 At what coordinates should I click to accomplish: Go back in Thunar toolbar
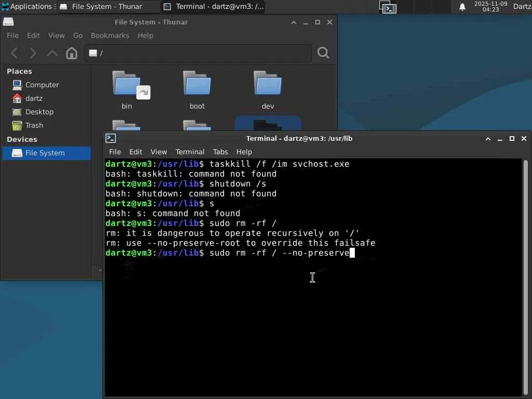click(15, 53)
